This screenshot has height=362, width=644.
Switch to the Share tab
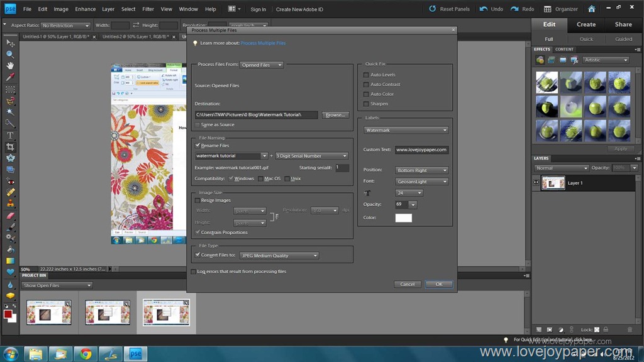[x=623, y=25]
